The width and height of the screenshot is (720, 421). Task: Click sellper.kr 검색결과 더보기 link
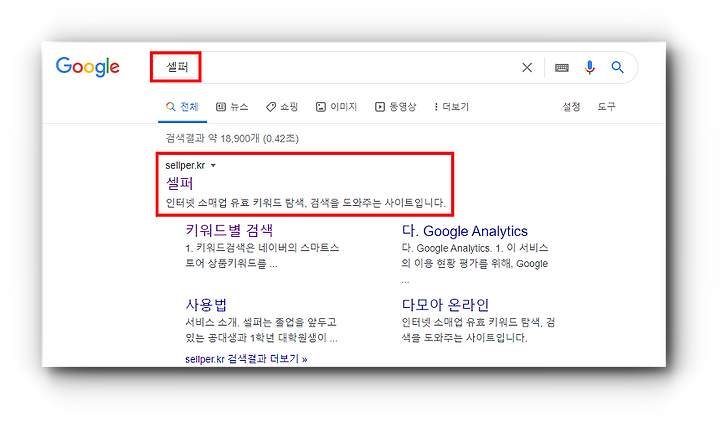point(246,359)
